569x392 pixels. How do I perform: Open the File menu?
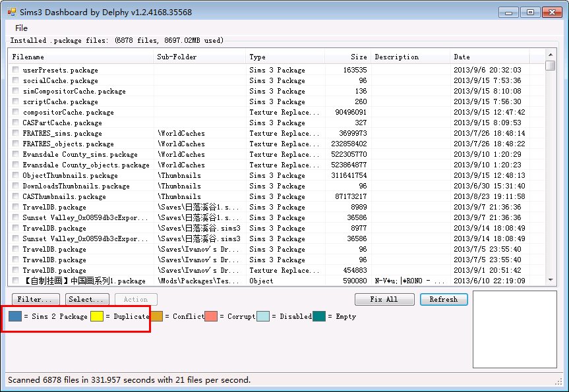click(x=21, y=28)
